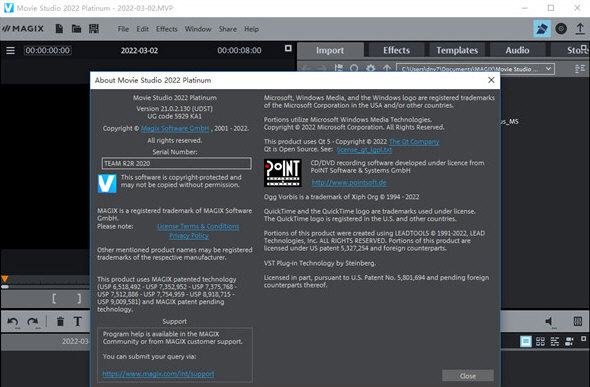Switch to multicam mode camera icon
Screen dimensions: 590x387
tap(569, 341)
